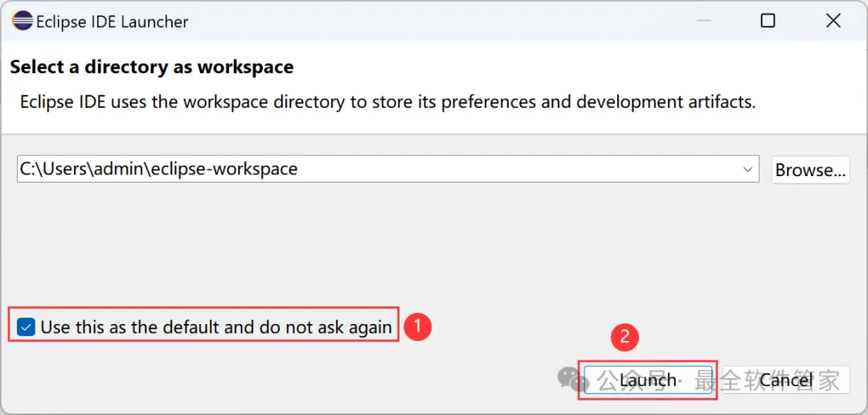This screenshot has height=415, width=868.
Task: Click the WeChat watermark logo icon
Action: (x=573, y=379)
